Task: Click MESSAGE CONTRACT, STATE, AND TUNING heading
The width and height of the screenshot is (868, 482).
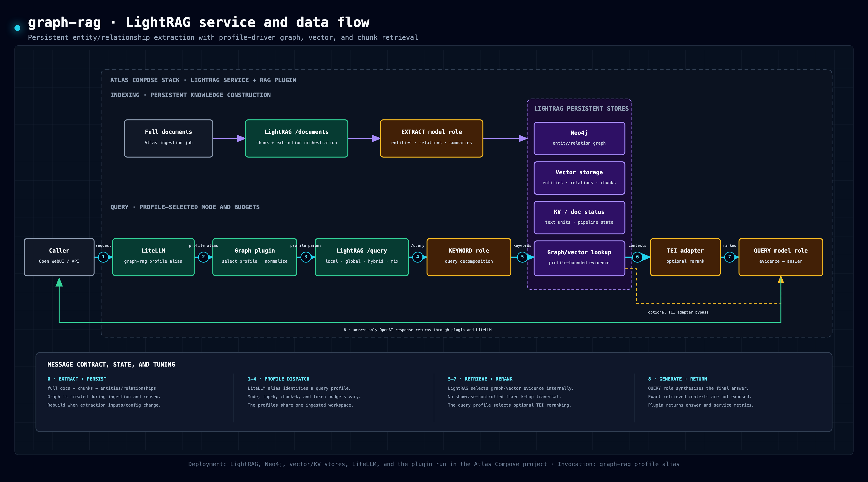Action: [x=111, y=364]
